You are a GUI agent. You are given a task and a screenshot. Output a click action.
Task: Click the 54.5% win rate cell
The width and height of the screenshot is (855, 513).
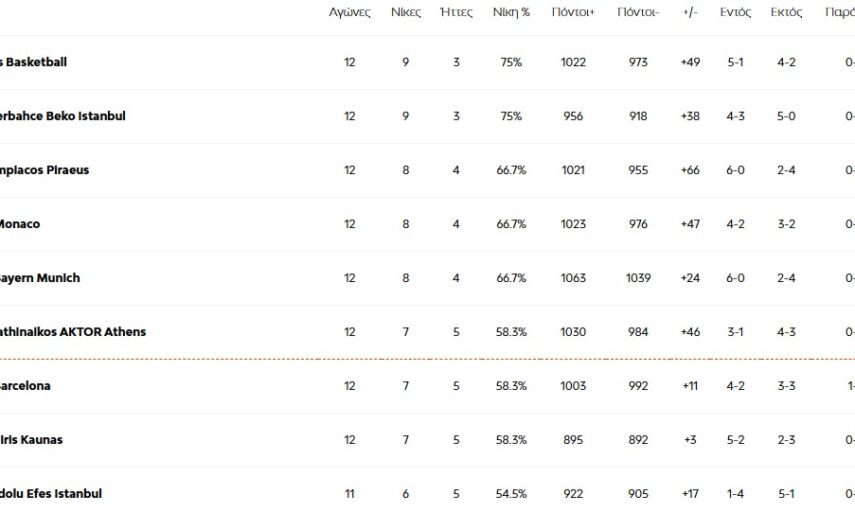coord(511,494)
